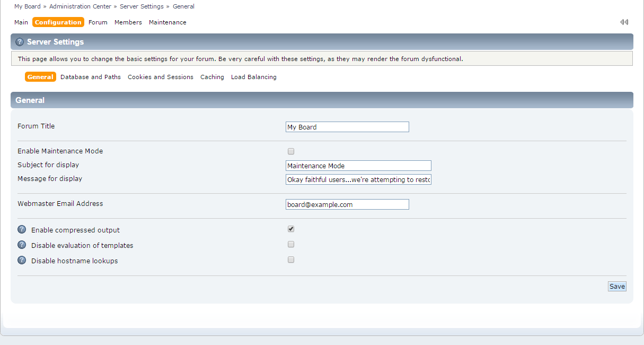The image size is (644, 345).
Task: Open help for Disable evaluation of templates
Action: 21,245
